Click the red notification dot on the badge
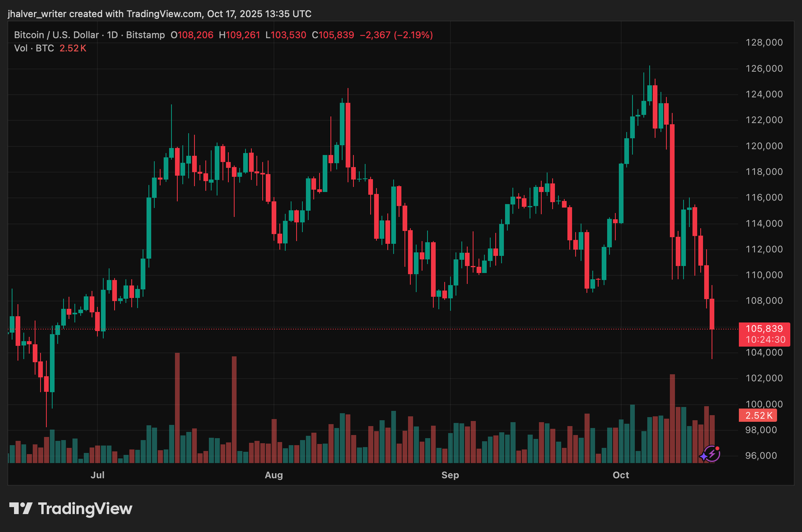 [718, 449]
